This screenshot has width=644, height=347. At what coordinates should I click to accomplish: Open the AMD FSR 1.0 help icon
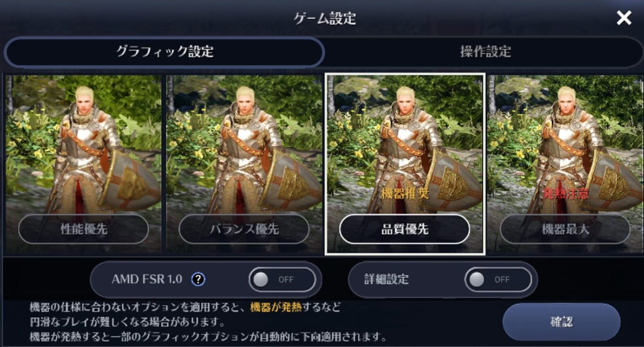click(x=198, y=280)
